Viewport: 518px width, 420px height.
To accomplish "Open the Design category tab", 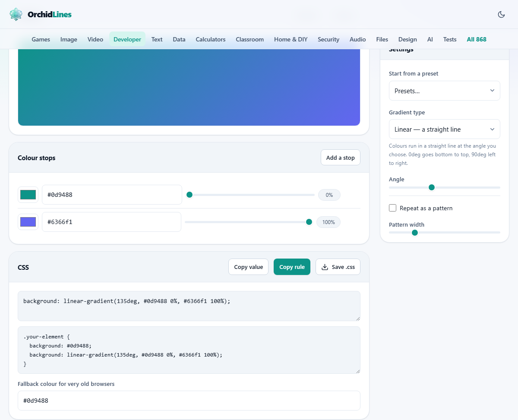I will coord(407,39).
